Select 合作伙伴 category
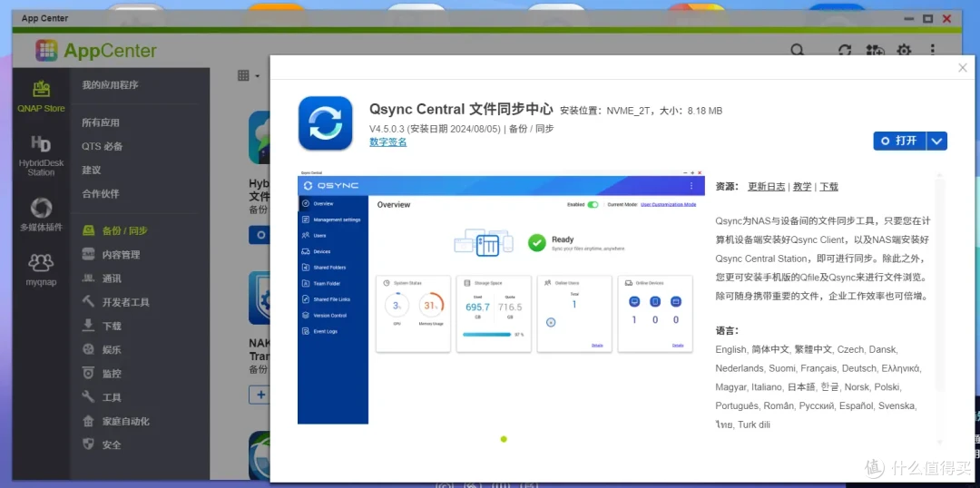This screenshot has width=980, height=488. click(100, 194)
